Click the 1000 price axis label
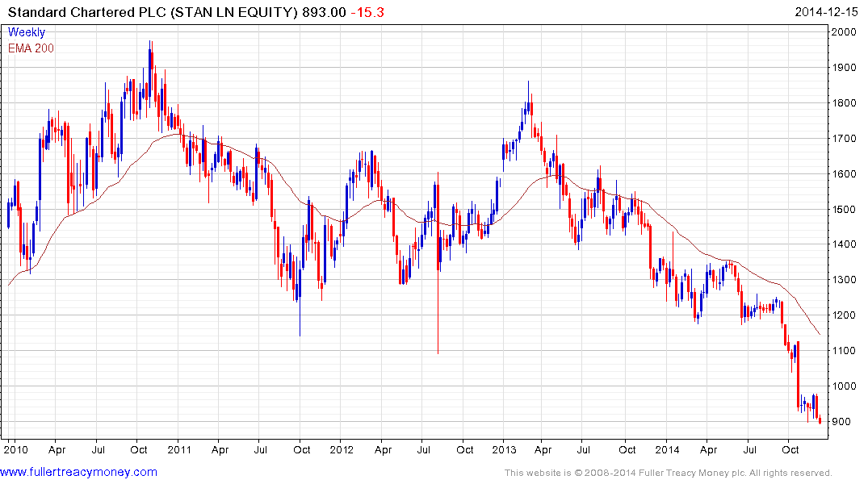Screen dimensions: 868x484 tap(845, 386)
